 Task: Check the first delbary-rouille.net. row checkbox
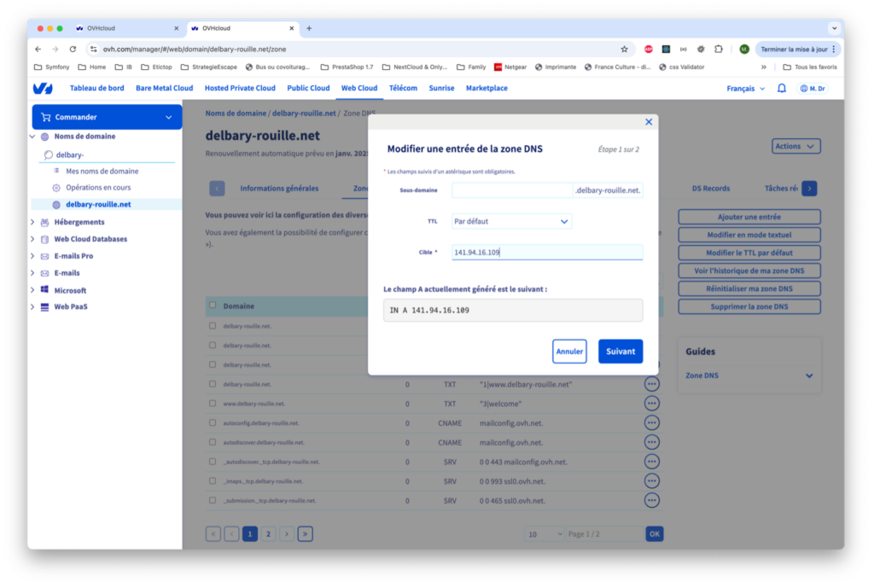point(213,325)
